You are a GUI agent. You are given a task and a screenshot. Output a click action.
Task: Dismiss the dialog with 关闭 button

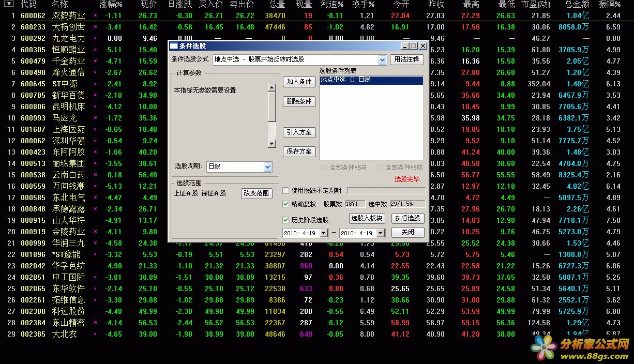(407, 232)
